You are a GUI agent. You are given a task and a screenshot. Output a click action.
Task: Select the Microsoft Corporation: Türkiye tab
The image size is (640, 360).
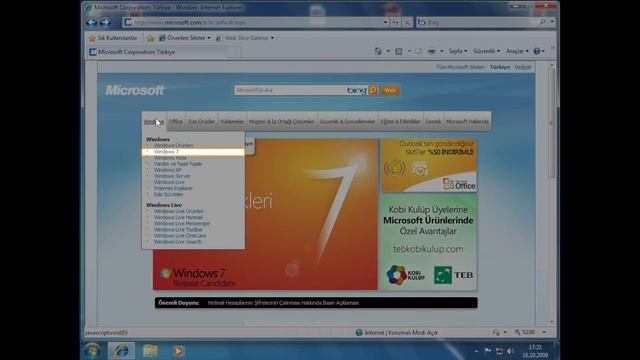157,52
